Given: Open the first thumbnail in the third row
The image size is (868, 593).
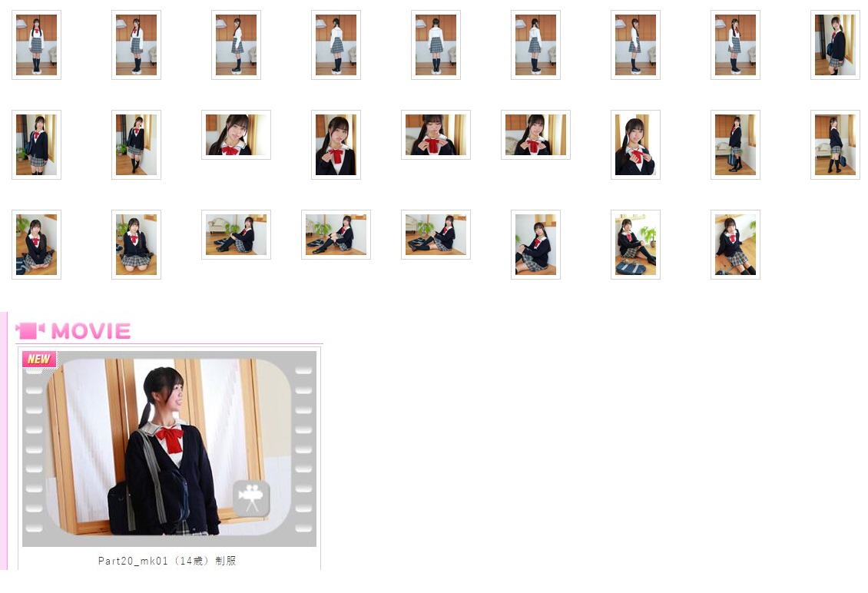Looking at the screenshot, I should (x=36, y=244).
